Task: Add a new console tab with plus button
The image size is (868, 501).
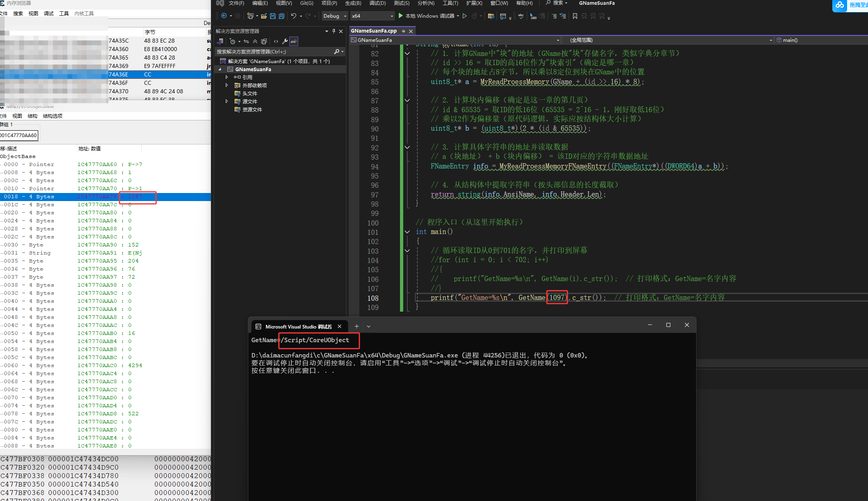Action: (357, 326)
